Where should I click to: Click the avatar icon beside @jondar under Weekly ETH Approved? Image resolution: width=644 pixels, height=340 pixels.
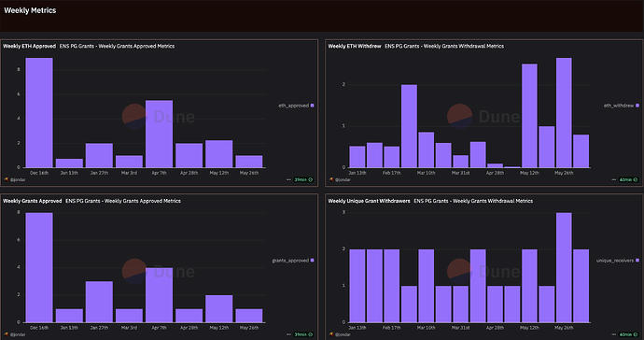tap(7, 179)
